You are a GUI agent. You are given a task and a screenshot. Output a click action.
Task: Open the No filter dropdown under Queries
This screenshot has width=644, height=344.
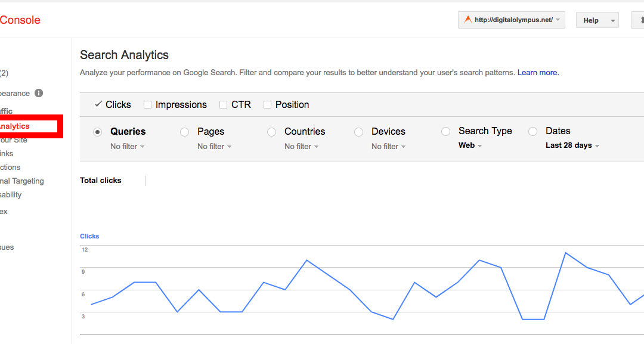tap(126, 146)
